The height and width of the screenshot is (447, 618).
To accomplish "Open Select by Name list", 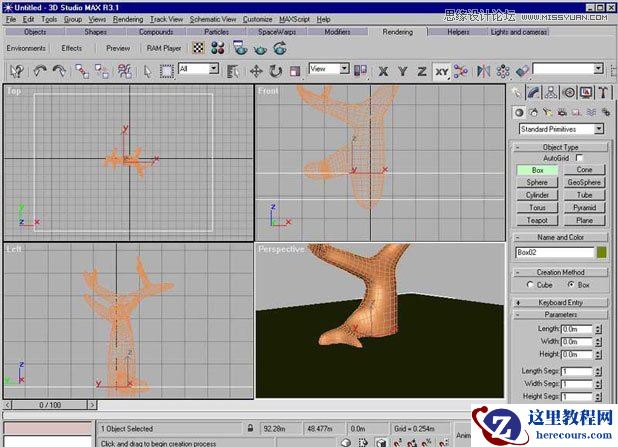I will pyautogui.click(x=233, y=72).
